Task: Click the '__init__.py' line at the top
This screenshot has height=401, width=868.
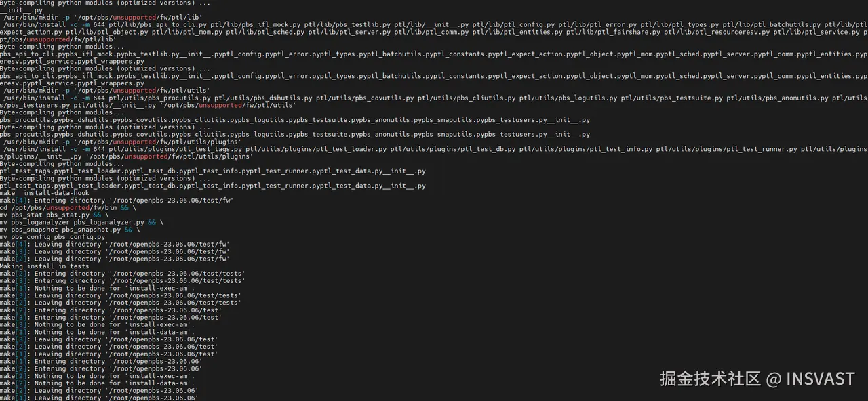Action: pyautogui.click(x=21, y=10)
